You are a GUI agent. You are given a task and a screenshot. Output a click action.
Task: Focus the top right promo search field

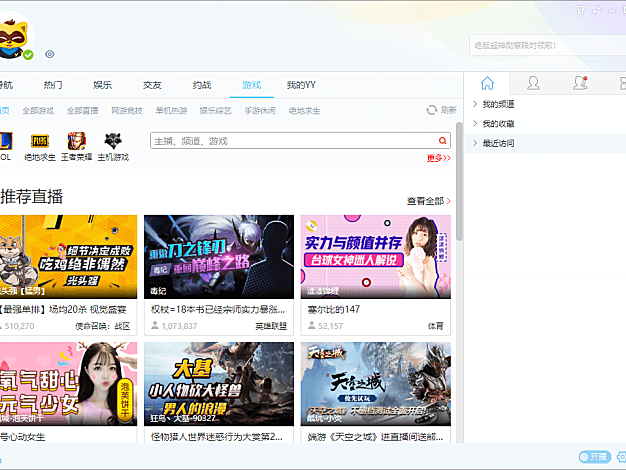(x=548, y=45)
